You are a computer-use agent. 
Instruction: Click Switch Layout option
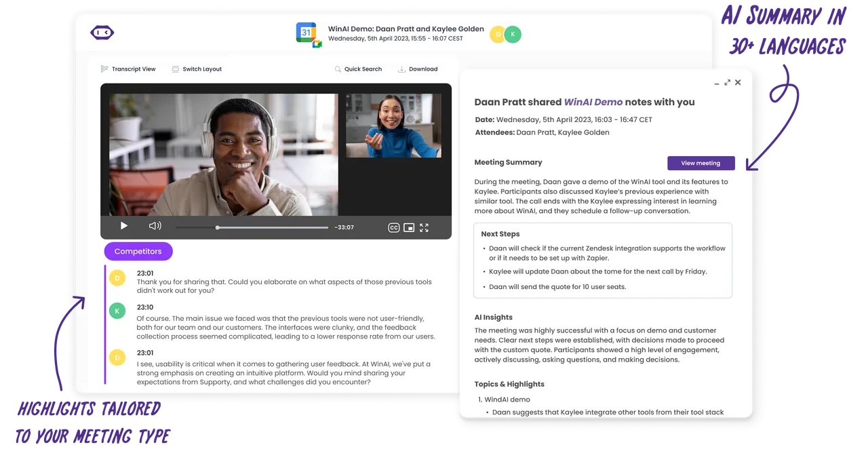(197, 69)
